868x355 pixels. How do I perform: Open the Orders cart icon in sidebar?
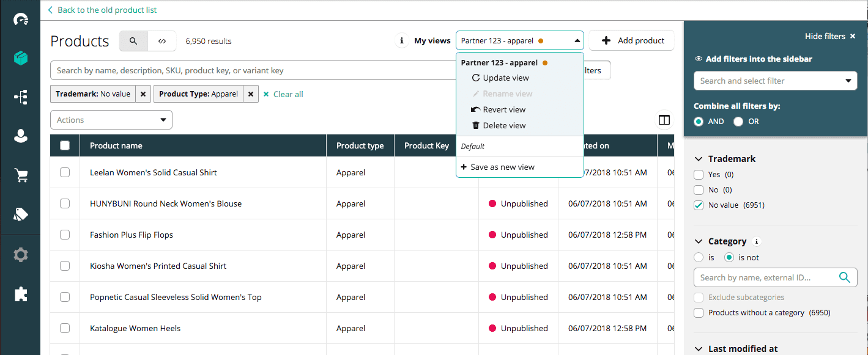tap(21, 175)
